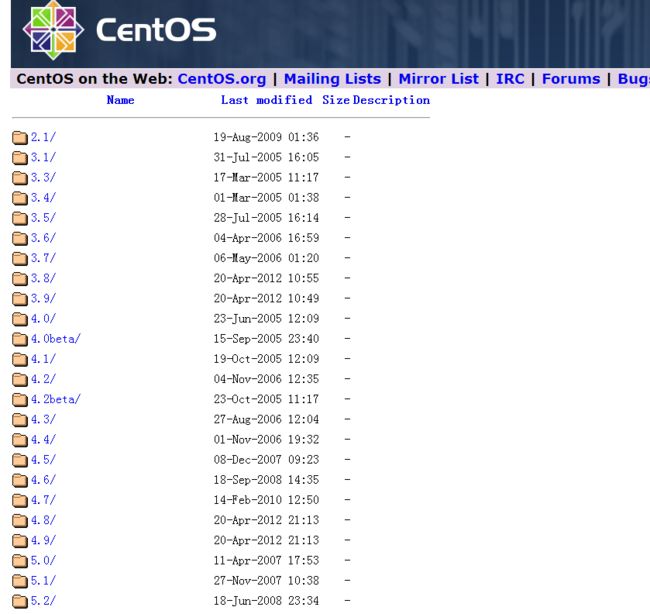The height and width of the screenshot is (614, 650).
Task: Open the Forums link
Action: [571, 79]
